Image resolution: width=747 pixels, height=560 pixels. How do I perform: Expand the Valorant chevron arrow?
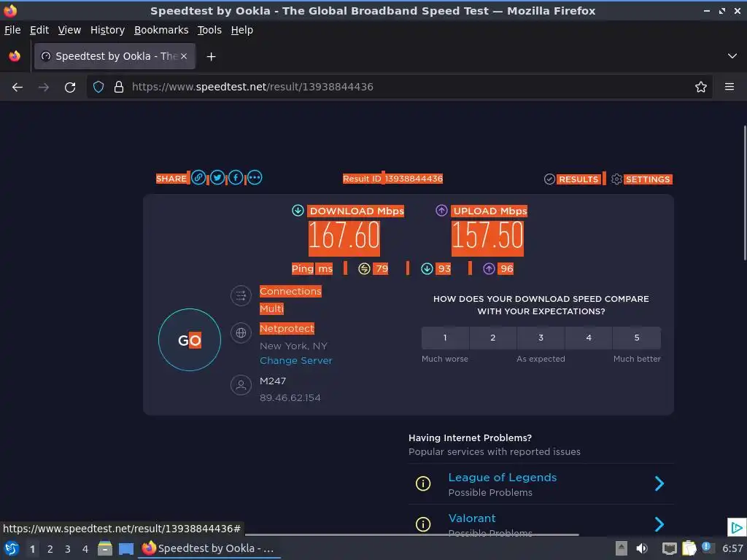click(x=659, y=524)
